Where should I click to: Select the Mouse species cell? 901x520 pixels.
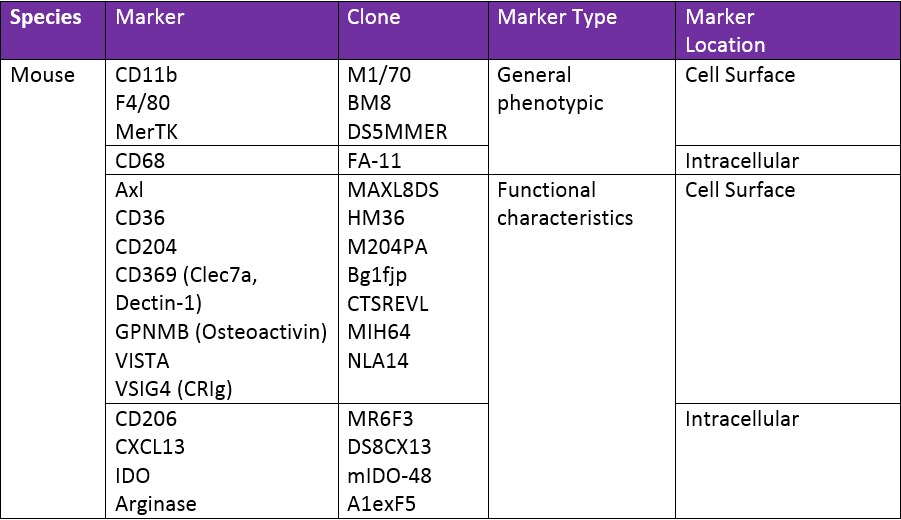(x=42, y=75)
